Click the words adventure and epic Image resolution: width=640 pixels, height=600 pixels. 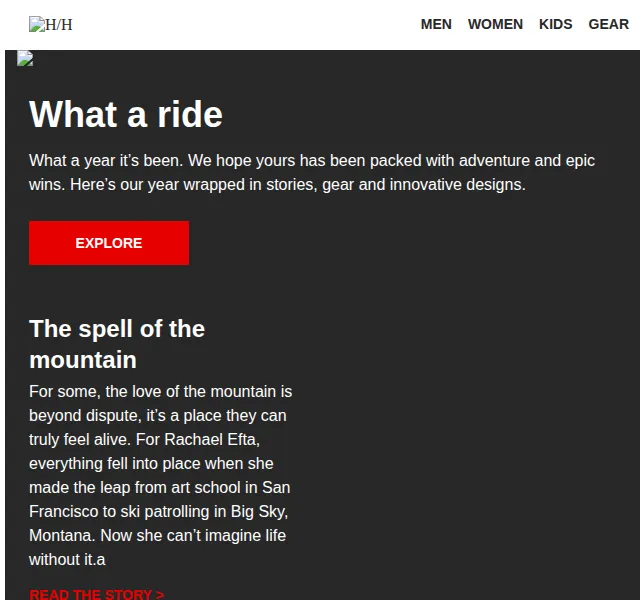click(527, 160)
